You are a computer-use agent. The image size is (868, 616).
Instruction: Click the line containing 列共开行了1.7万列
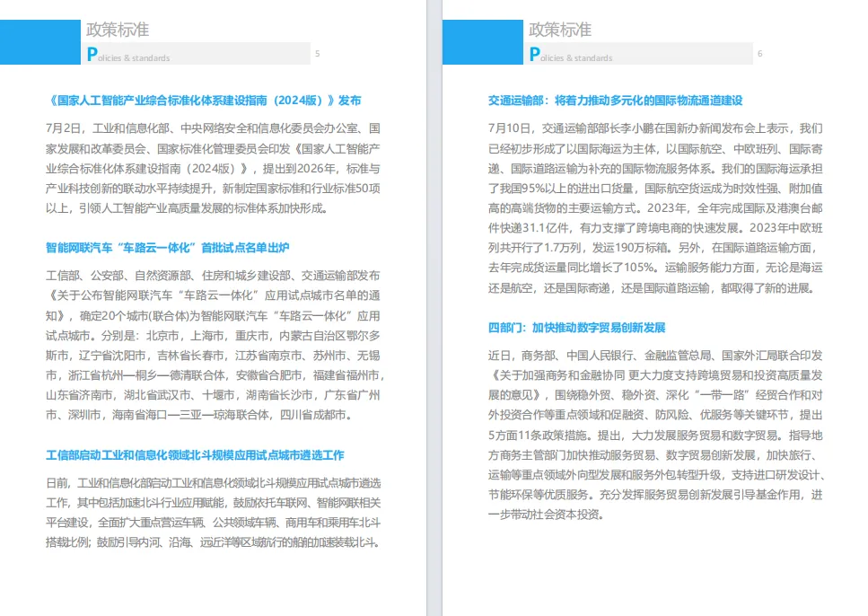click(653, 248)
